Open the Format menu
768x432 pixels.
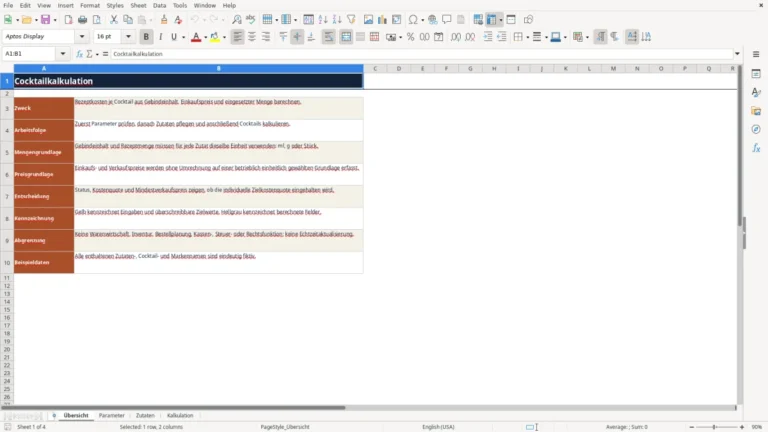coord(90,5)
